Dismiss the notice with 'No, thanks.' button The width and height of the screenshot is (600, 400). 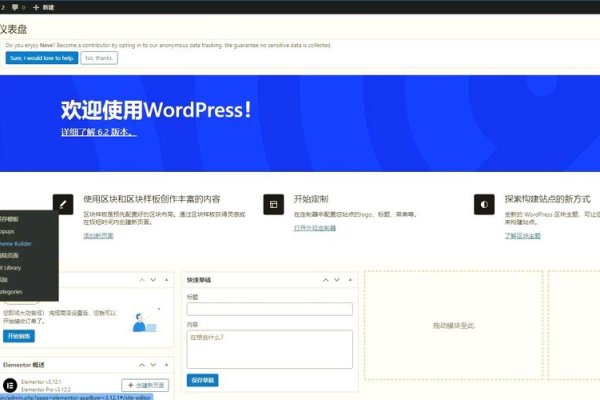tap(99, 58)
